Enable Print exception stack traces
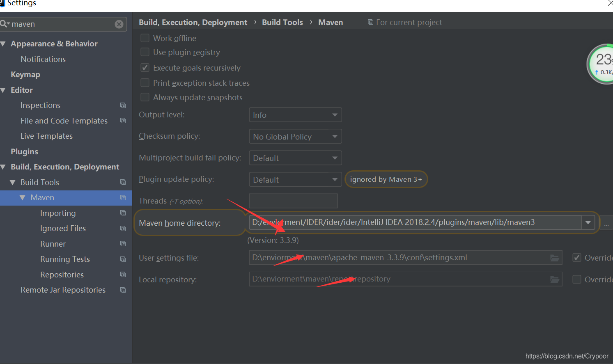Image resolution: width=613 pixels, height=364 pixels. (145, 83)
